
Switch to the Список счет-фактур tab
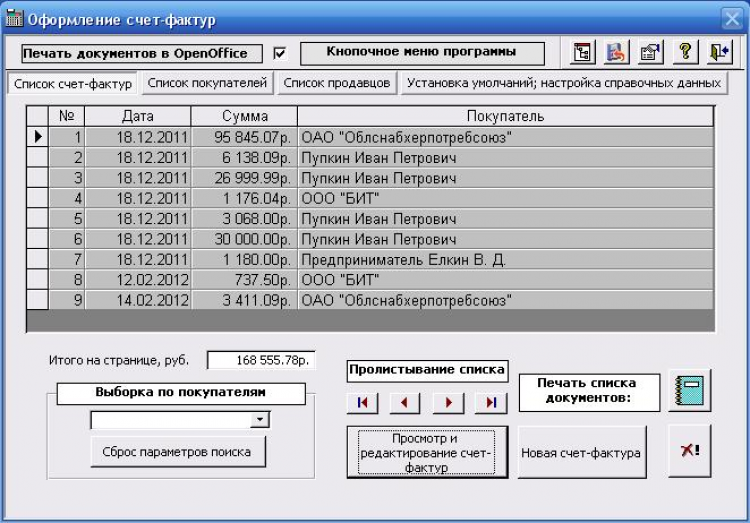pyautogui.click(x=73, y=84)
